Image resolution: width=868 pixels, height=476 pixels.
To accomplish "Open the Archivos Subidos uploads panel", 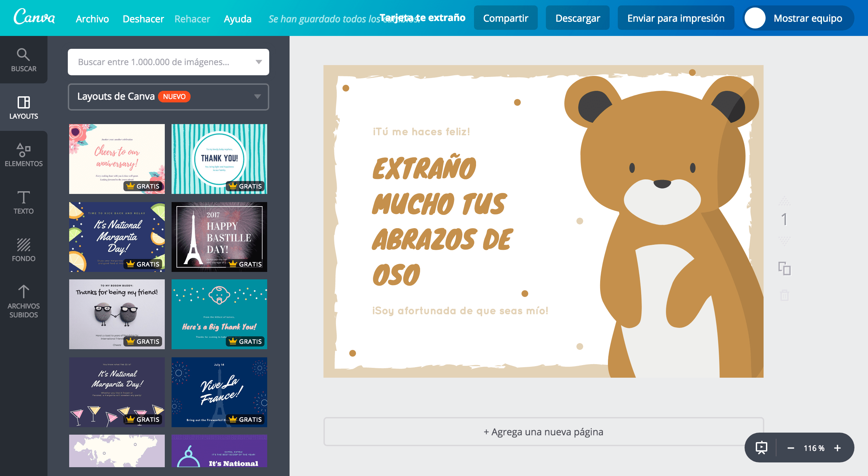I will point(23,301).
